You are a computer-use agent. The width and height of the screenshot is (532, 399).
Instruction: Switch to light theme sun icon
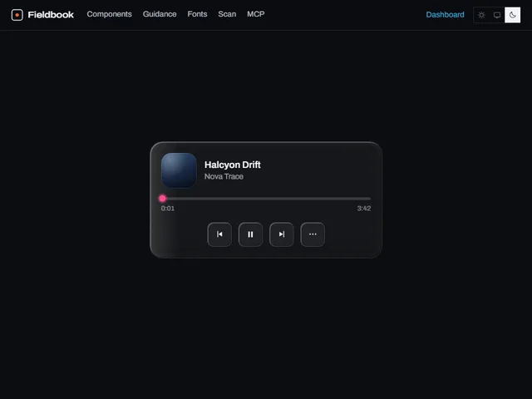click(481, 15)
